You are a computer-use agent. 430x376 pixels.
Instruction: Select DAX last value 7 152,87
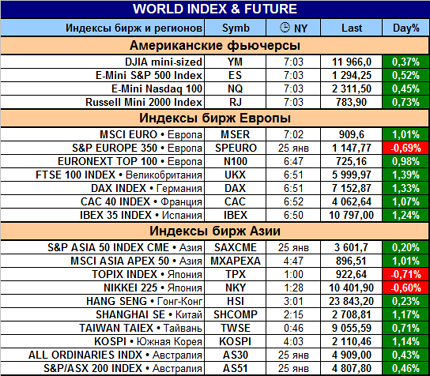[351, 188]
